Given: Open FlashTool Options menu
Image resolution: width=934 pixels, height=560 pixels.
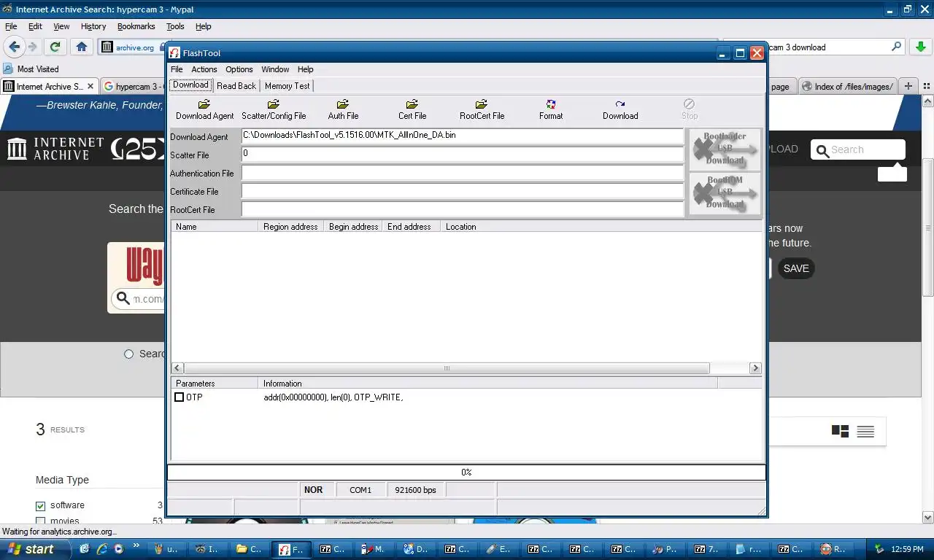Looking at the screenshot, I should [x=239, y=69].
